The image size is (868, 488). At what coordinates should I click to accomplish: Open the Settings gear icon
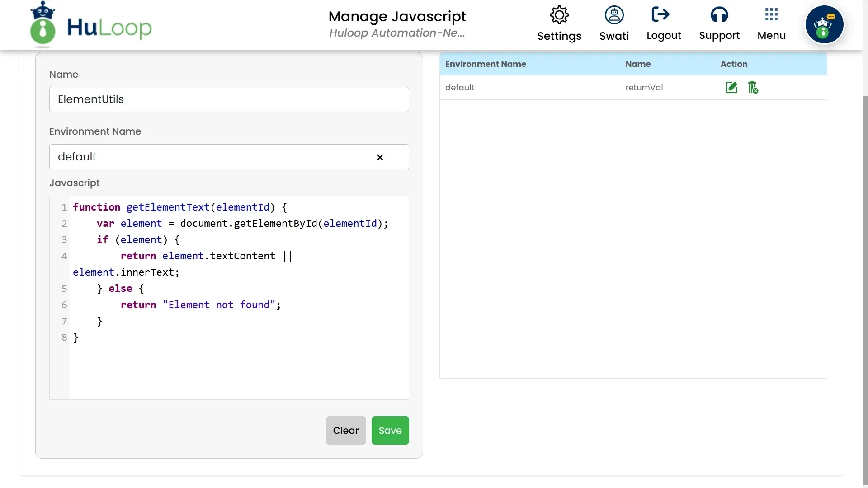click(x=559, y=15)
